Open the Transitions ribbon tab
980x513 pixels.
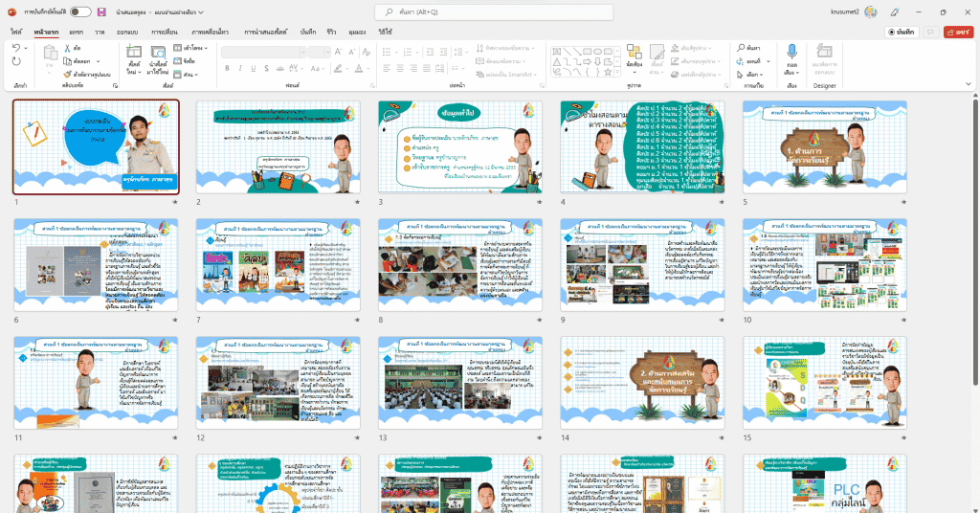tap(165, 32)
